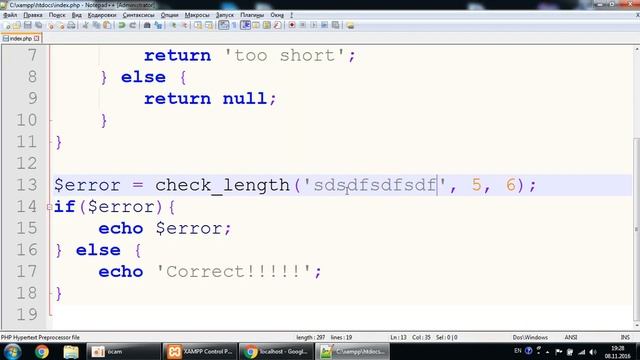Screen dimensions: 640x360
Task: Click the Print toolbar icon
Action: coord(71,25)
